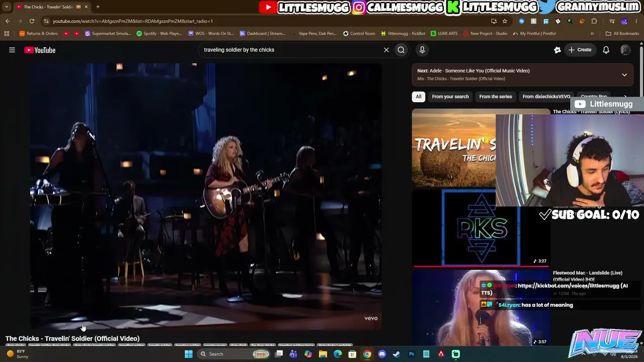Open the Chrome extensions puzzle icon
Viewport: 644px width, 362px height.
594,21
